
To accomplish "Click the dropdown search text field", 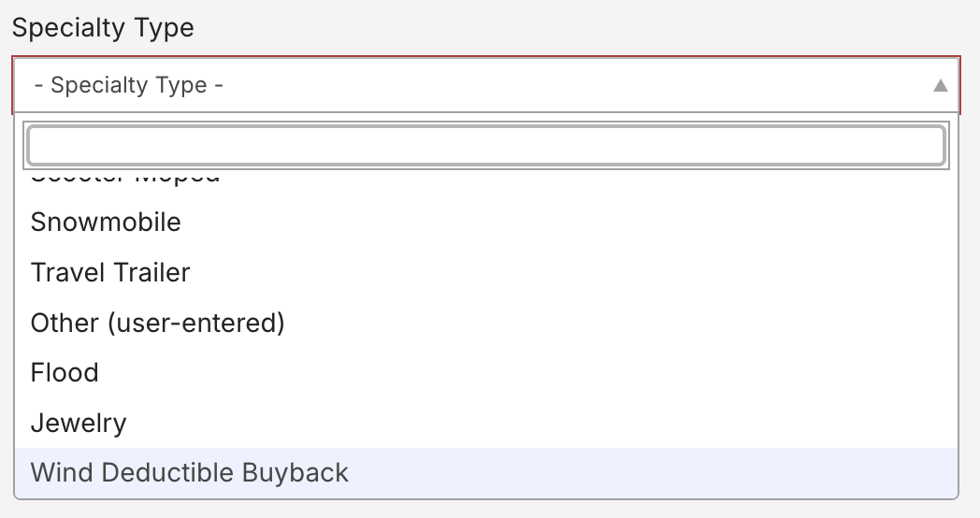I will pos(486,145).
